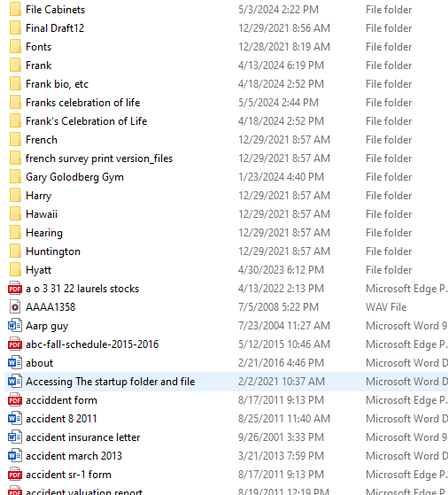Click the Frank bio, etc folder icon

click(15, 84)
